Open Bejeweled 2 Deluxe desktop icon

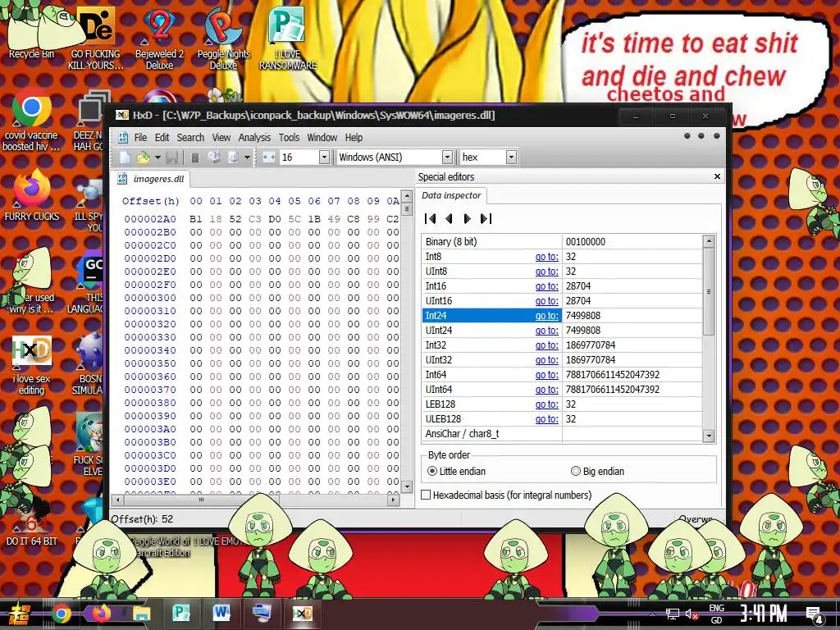click(159, 38)
